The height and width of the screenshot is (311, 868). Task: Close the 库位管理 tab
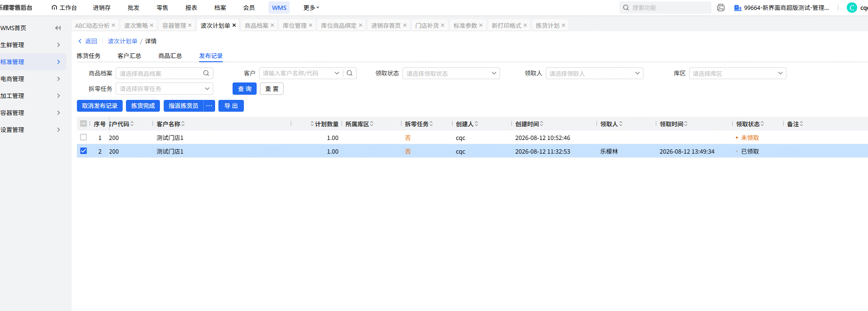coord(310,25)
